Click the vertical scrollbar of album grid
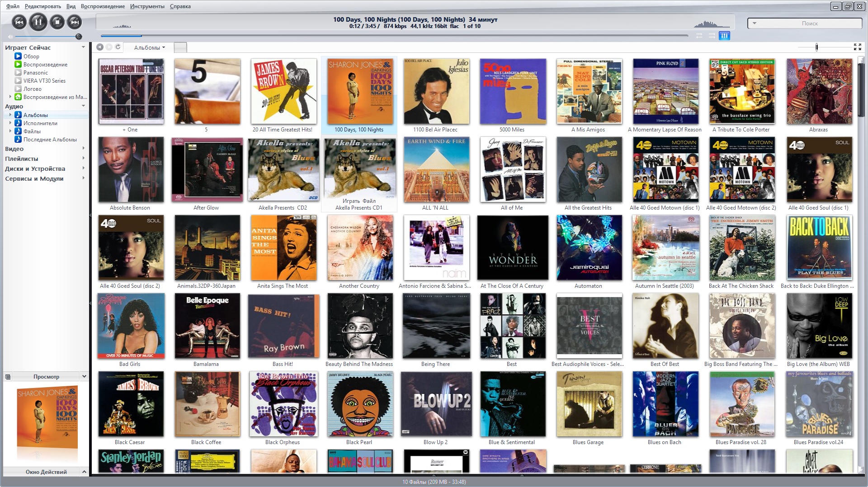This screenshot has width=868, height=487. click(861, 90)
